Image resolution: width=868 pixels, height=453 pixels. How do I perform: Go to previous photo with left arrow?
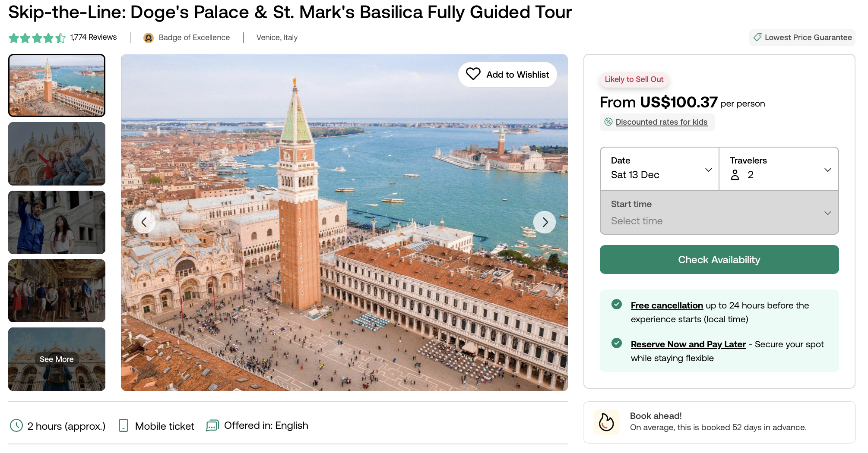coord(144,222)
